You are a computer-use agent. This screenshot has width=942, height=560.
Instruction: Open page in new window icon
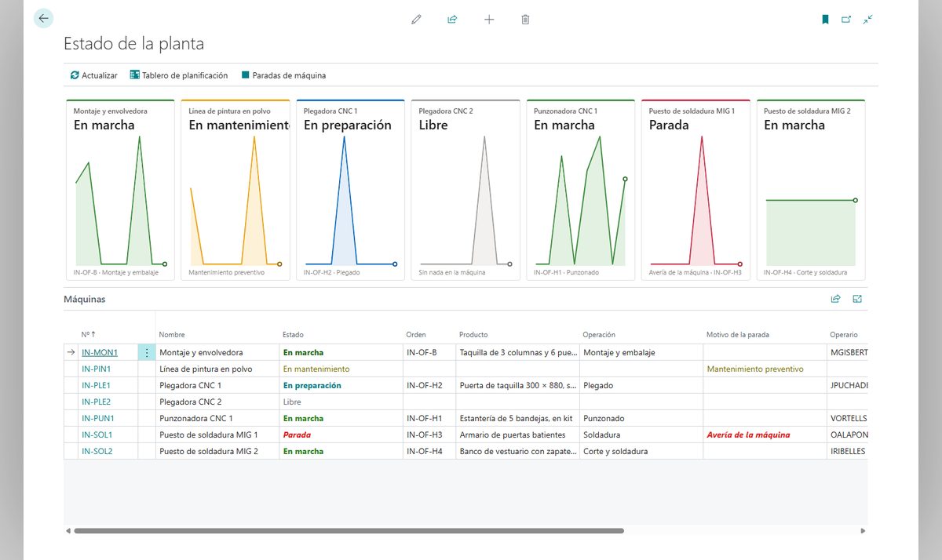[x=846, y=20]
